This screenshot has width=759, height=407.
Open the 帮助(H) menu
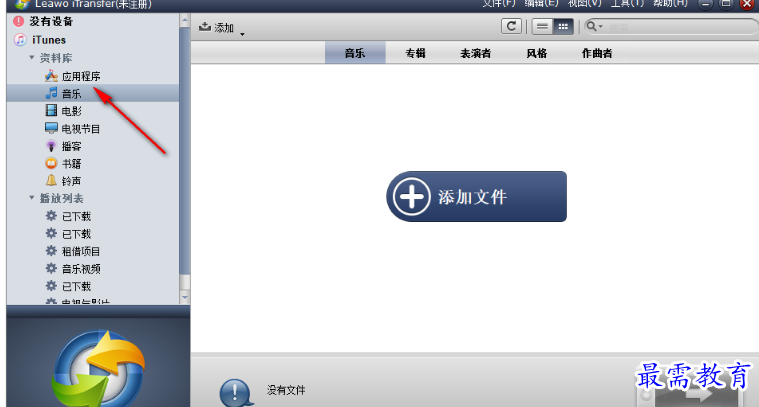(x=670, y=3)
